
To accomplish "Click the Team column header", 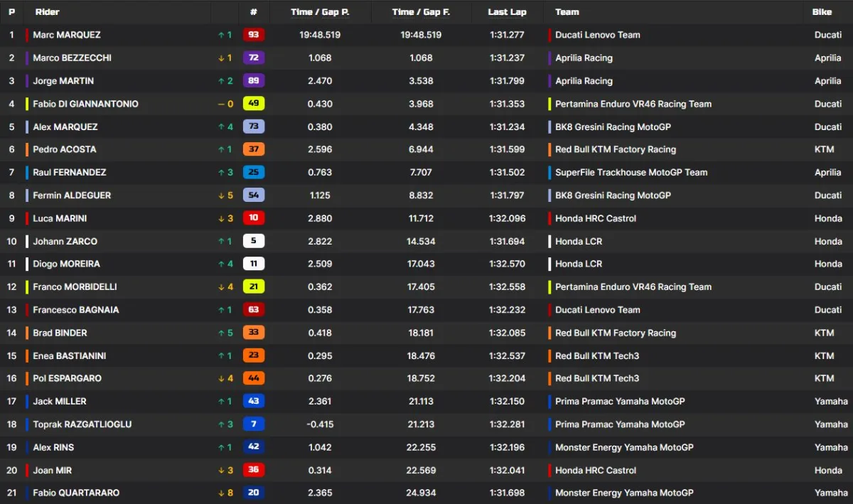I will 567,12.
